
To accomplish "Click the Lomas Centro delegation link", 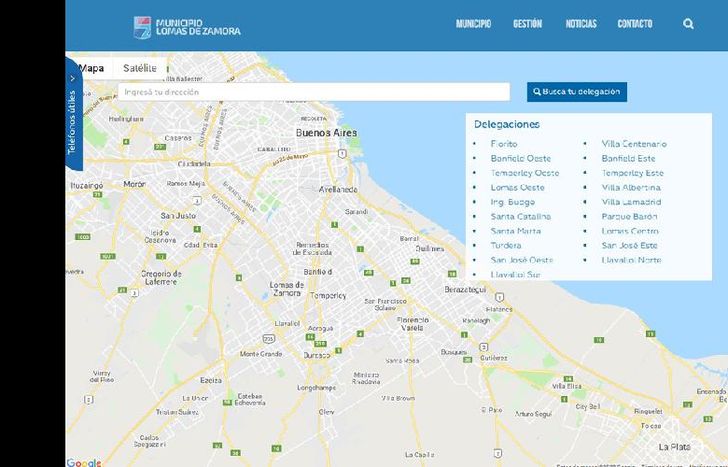I will point(630,231).
